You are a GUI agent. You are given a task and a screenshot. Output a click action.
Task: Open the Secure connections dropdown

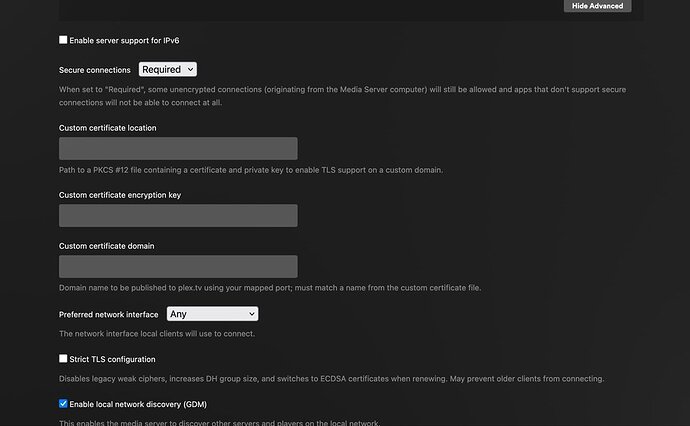(x=168, y=70)
